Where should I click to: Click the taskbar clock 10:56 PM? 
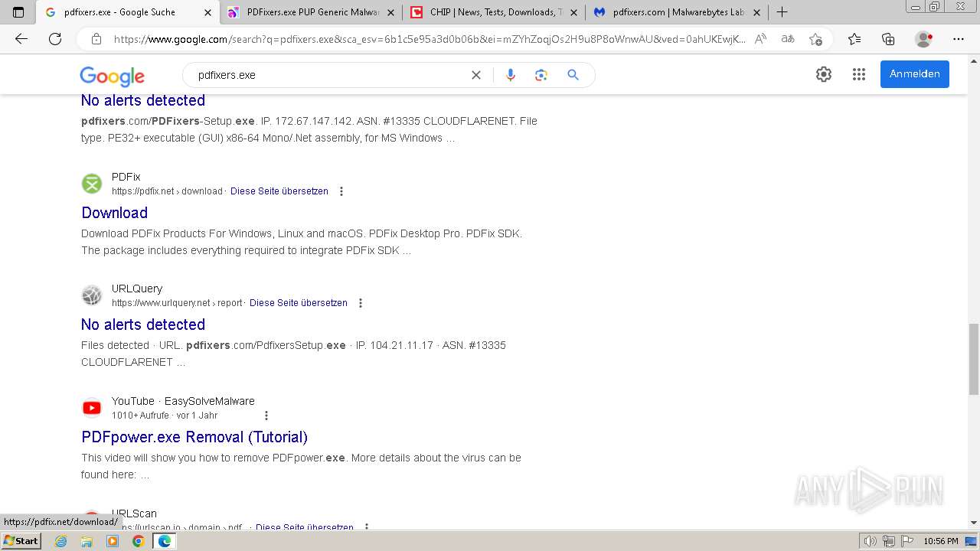click(941, 541)
